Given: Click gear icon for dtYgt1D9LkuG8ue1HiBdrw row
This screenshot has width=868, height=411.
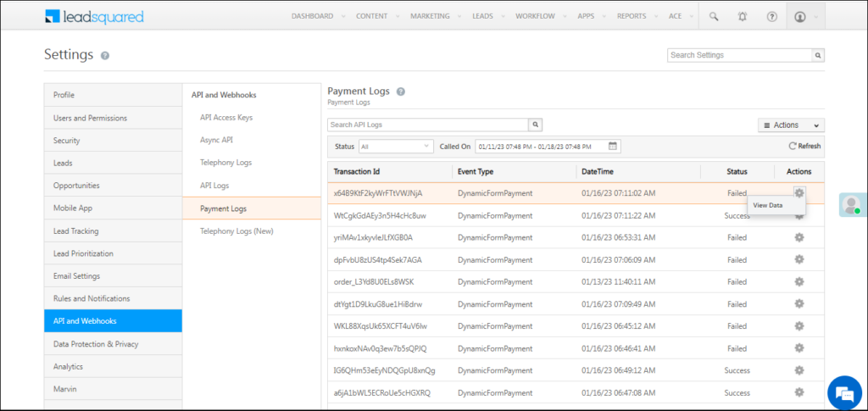Looking at the screenshot, I should 798,303.
